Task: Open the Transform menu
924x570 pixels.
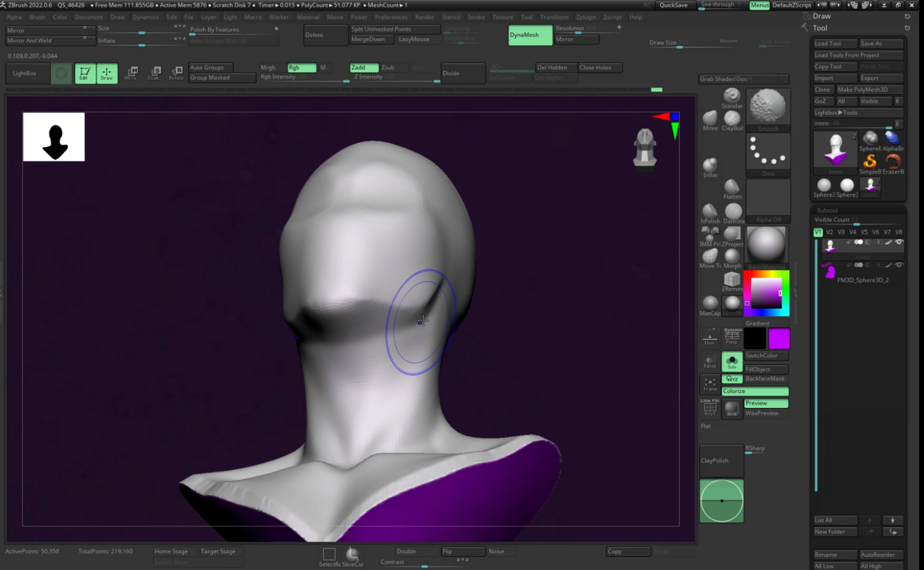Action: (x=554, y=17)
